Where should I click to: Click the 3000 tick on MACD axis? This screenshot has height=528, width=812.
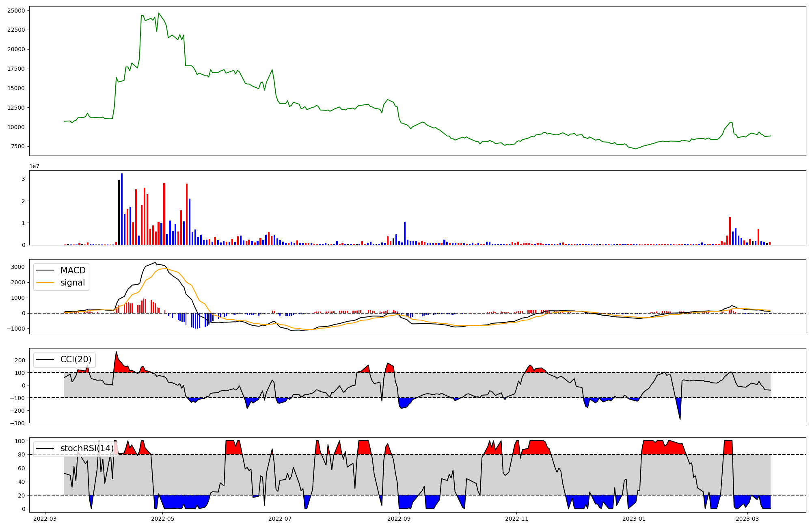18,267
